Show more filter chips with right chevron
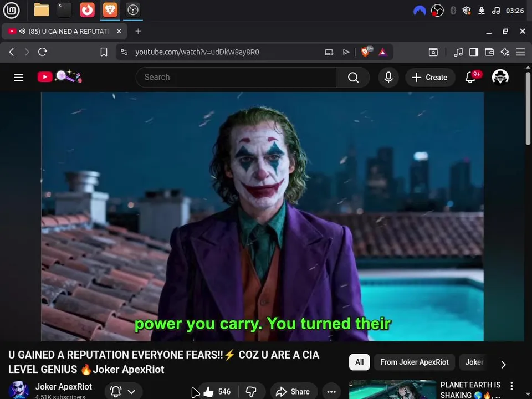Screen dimensions: 532x399 (504, 365)
